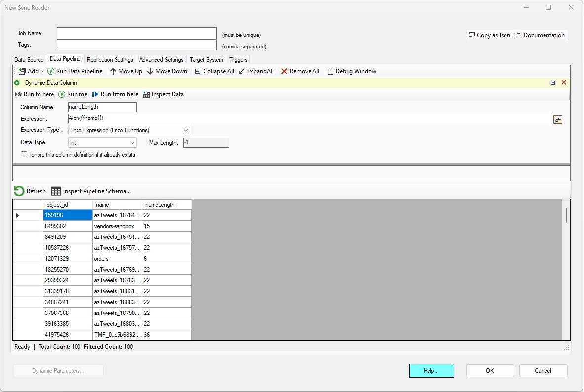Move the component up

[126, 71]
